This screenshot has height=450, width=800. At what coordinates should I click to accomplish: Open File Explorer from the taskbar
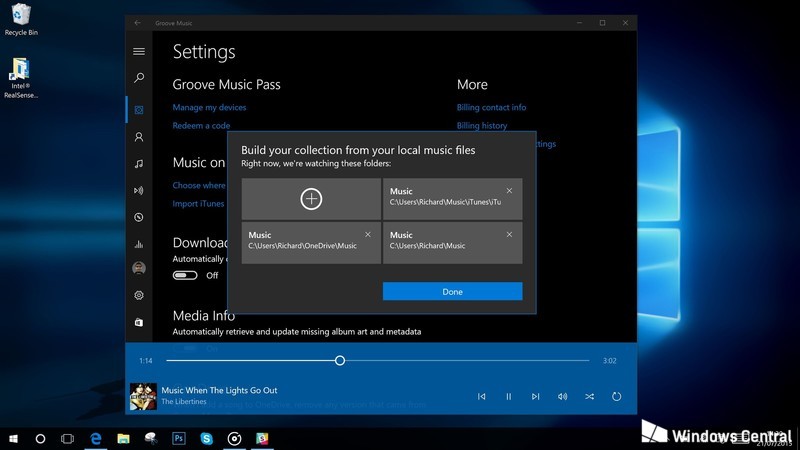(x=123, y=438)
